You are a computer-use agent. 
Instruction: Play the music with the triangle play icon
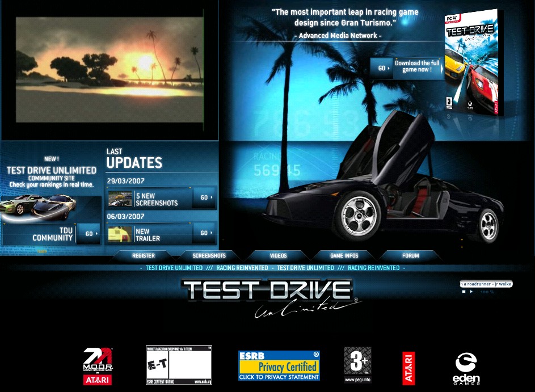pyautogui.click(x=471, y=292)
